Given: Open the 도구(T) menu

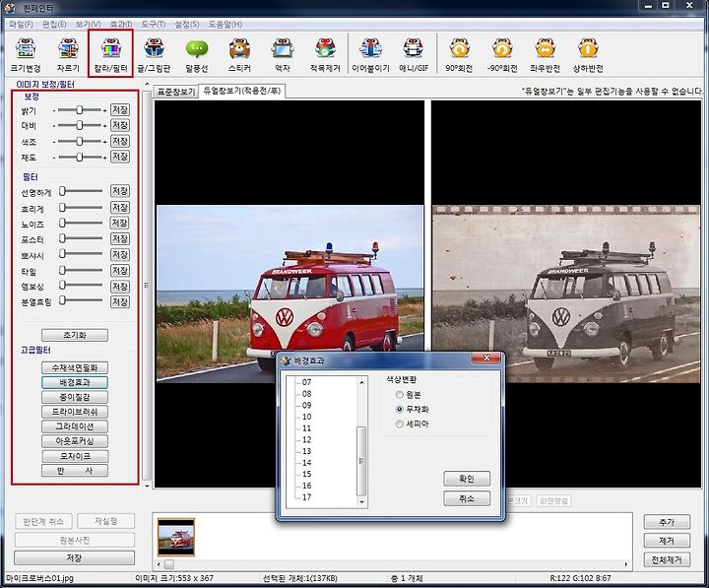Looking at the screenshot, I should [154, 24].
